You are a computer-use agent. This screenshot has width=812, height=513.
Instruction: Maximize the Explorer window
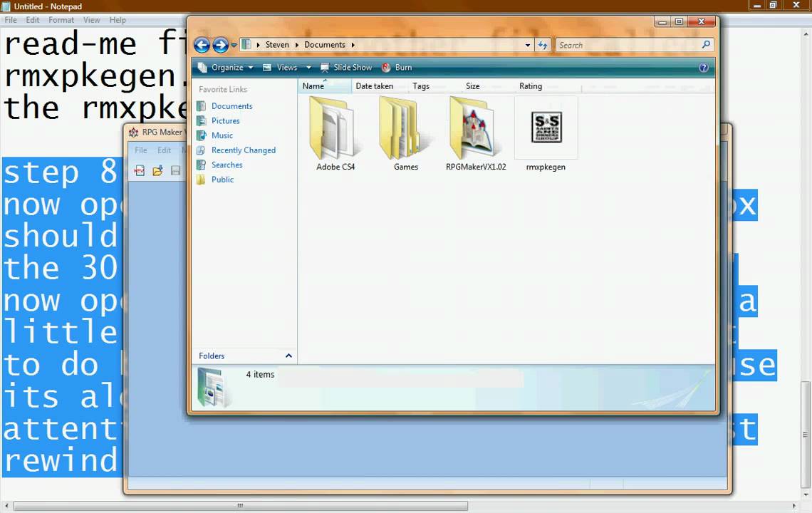tap(678, 21)
